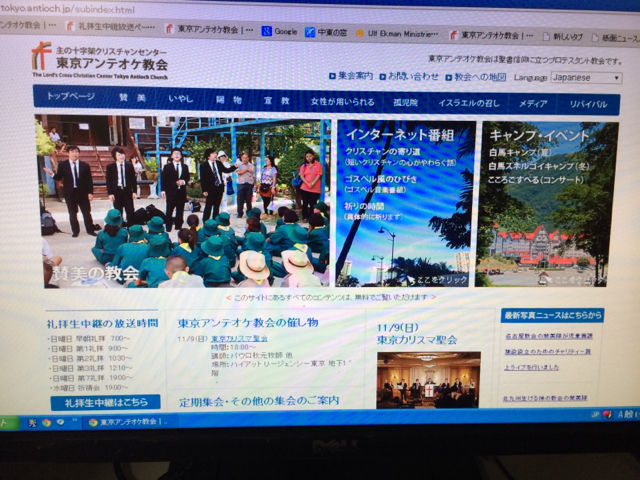Click the 教会への地図 square bullet icon
640x480 pixels.
click(x=449, y=76)
